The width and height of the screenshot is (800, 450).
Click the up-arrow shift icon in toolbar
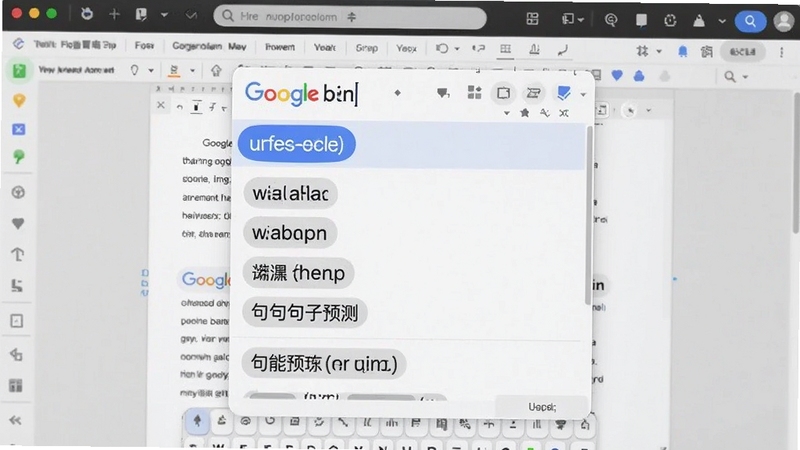[x=216, y=70]
